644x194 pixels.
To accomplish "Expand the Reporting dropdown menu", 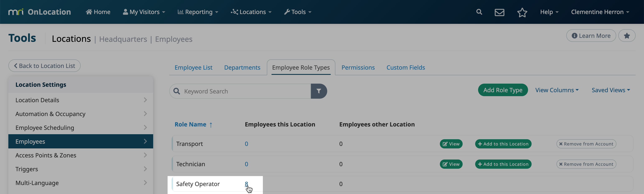I will click(x=198, y=12).
